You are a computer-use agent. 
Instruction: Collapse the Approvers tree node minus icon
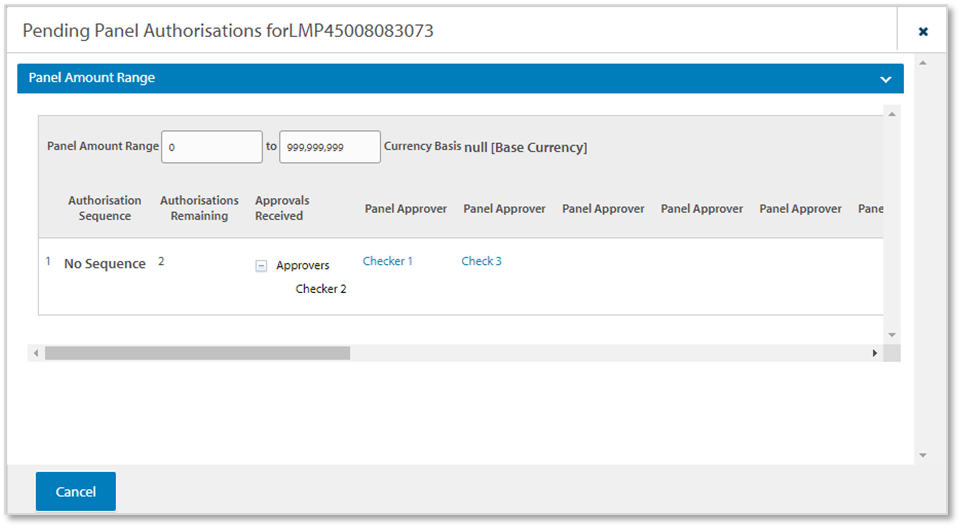pos(261,266)
